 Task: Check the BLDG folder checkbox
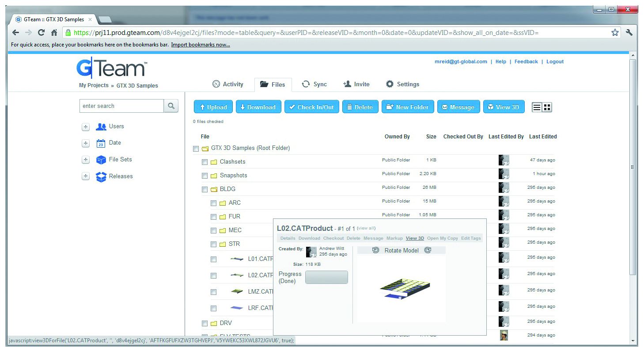[205, 190]
